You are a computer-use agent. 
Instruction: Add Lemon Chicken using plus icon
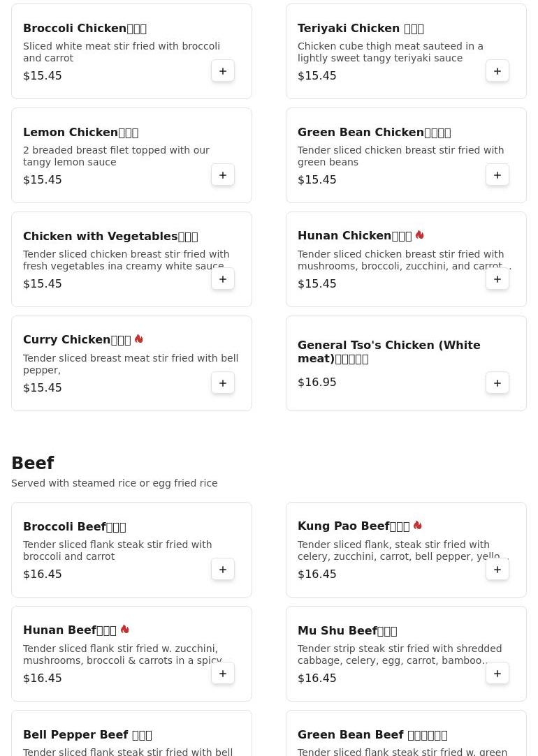[223, 175]
